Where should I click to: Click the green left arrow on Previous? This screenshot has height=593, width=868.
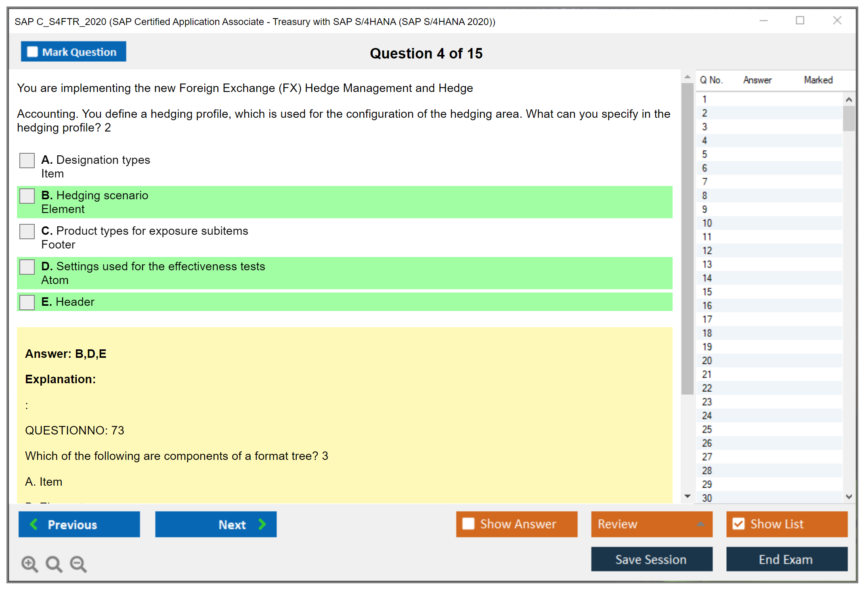[34, 524]
